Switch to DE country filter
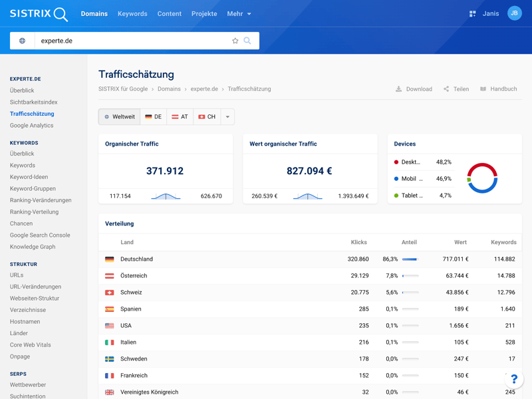Viewport: 532px width, 399px height. (154, 117)
